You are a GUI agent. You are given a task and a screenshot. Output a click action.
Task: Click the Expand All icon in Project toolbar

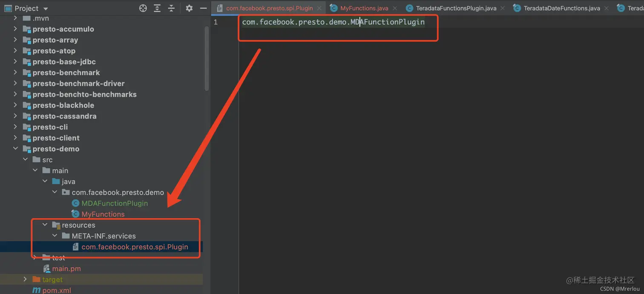157,8
